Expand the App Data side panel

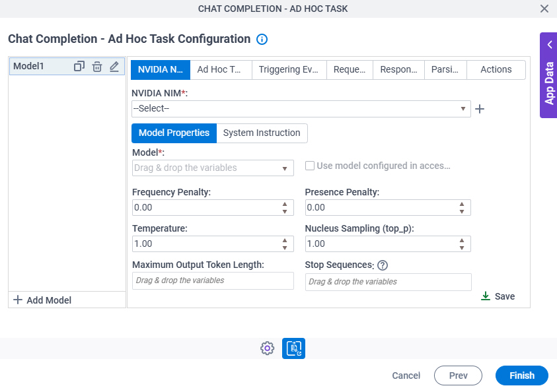click(549, 75)
